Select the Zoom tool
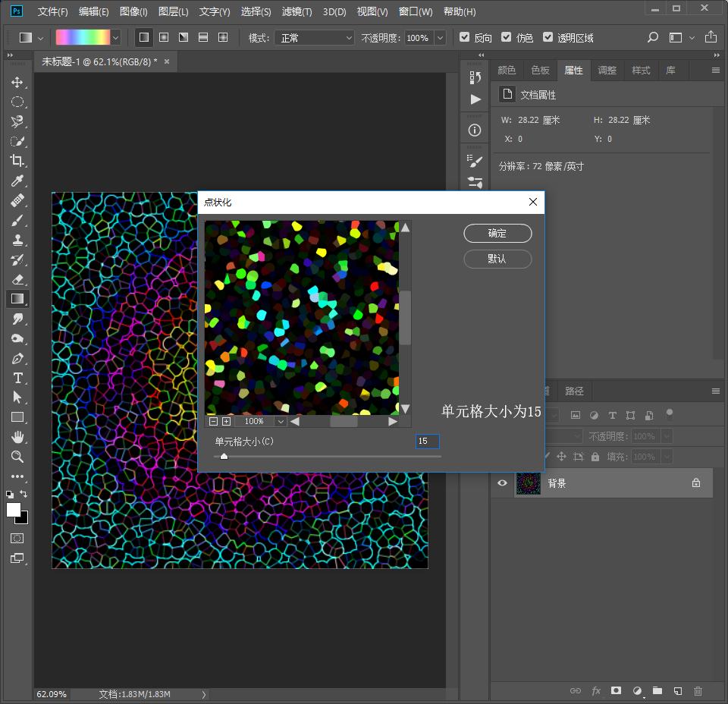Image resolution: width=728 pixels, height=704 pixels. point(17,457)
